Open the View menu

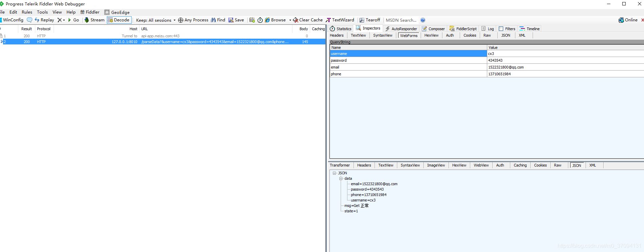(57, 12)
